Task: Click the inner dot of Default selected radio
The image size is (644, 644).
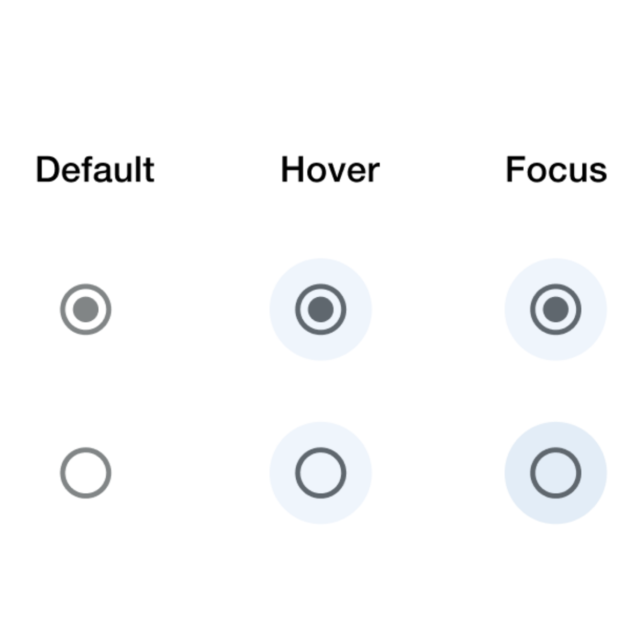Action: (86, 310)
